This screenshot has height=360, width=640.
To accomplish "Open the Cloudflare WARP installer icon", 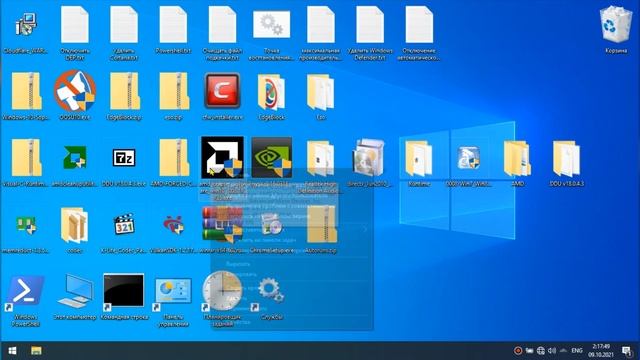I will coord(26,25).
